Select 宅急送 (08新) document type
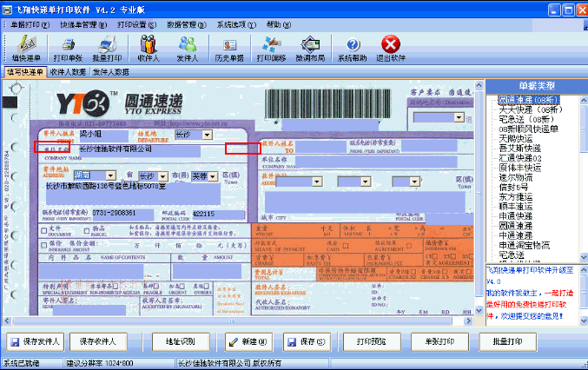Screen dimensions: 588x370 (x=526, y=119)
